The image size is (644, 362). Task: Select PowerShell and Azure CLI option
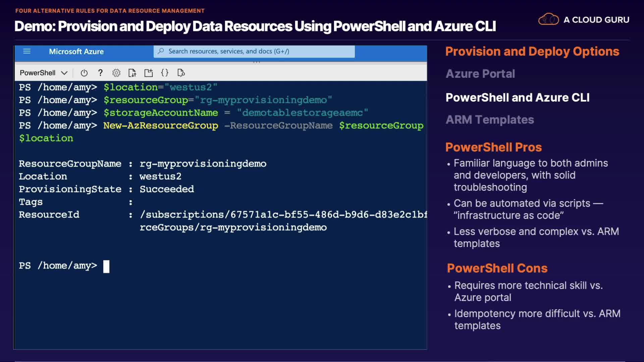pyautogui.click(x=517, y=98)
